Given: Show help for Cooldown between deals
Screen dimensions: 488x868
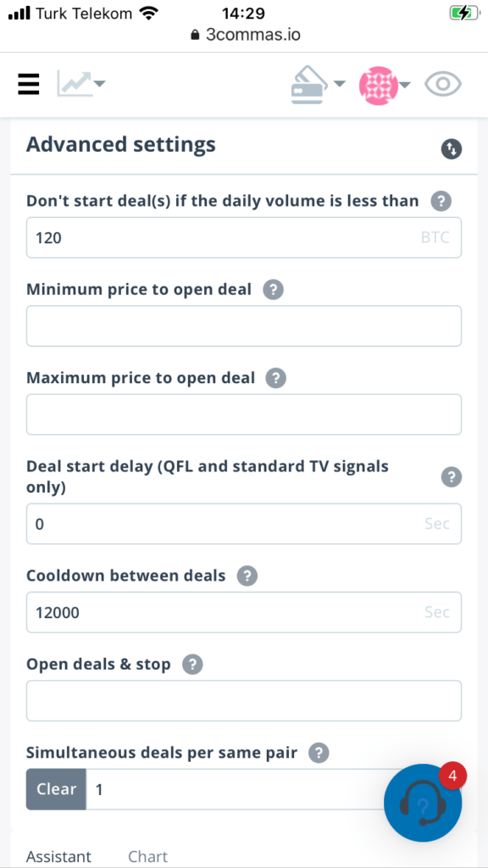Looking at the screenshot, I should 247,576.
